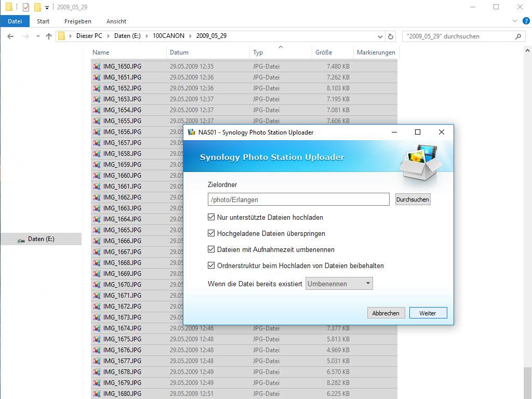Image resolution: width=532 pixels, height=399 pixels.
Task: Open Quick Access Toolbar customize dropdown
Action: 47,7
